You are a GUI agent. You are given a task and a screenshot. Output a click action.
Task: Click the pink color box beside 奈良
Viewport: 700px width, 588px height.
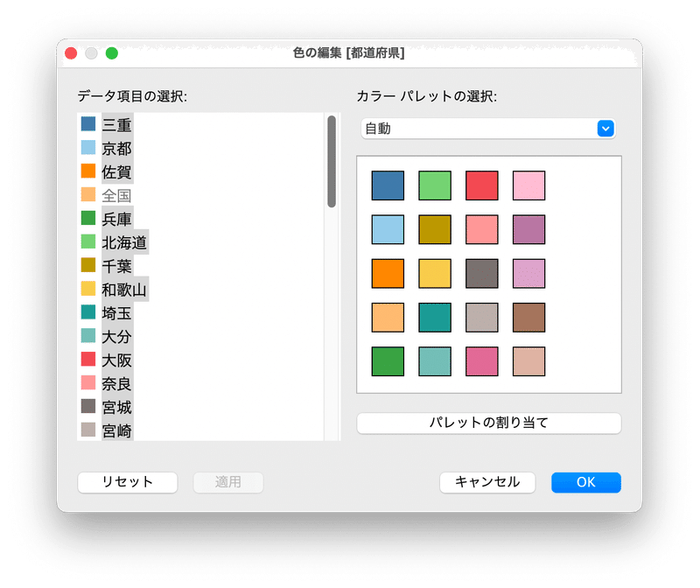(x=88, y=382)
